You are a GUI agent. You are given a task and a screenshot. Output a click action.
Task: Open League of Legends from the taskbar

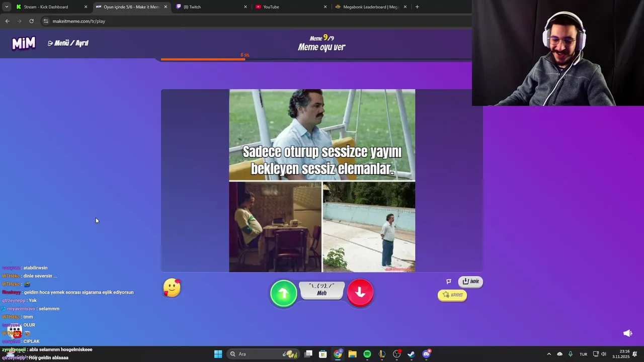tap(382, 354)
